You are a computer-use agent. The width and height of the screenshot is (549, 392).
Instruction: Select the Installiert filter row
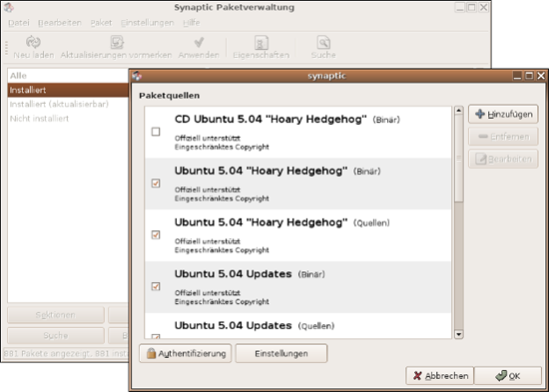click(68, 90)
